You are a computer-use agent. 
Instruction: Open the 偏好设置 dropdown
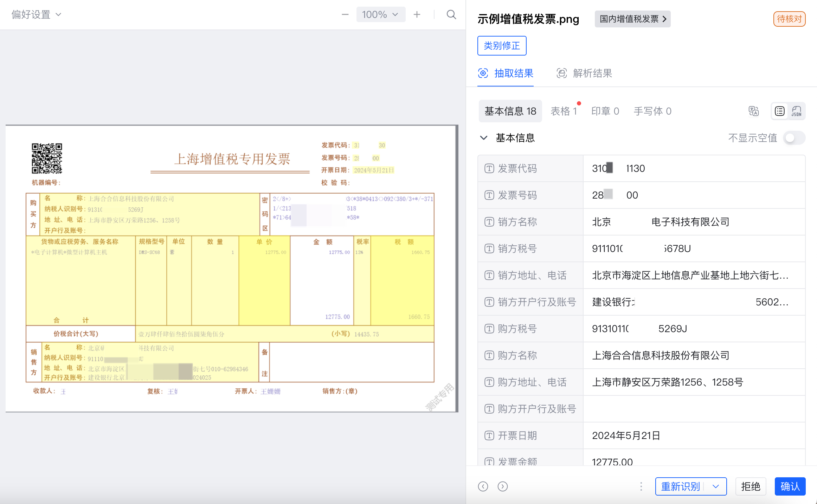(x=36, y=14)
